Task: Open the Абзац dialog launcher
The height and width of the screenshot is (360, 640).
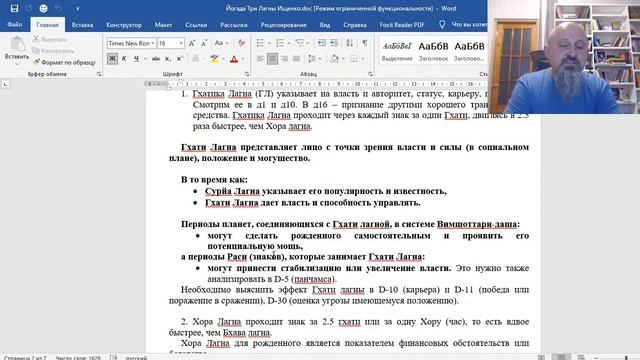Action: pyautogui.click(x=370, y=74)
